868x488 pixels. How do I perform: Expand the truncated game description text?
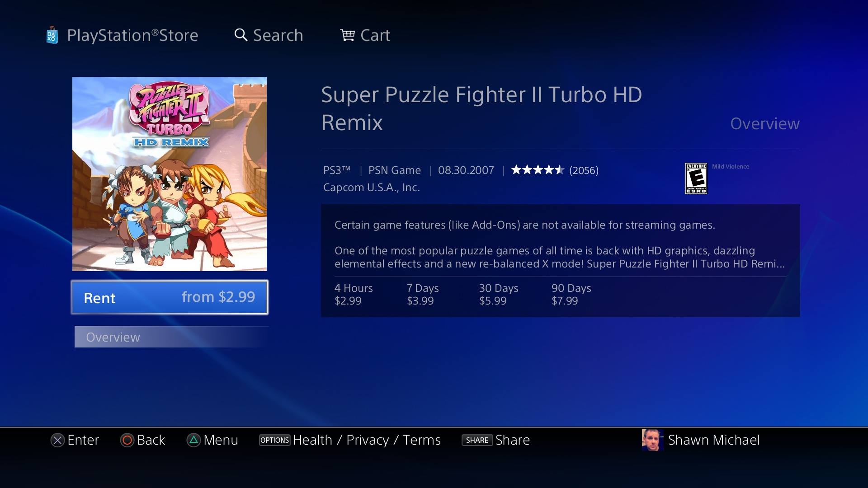(560, 257)
